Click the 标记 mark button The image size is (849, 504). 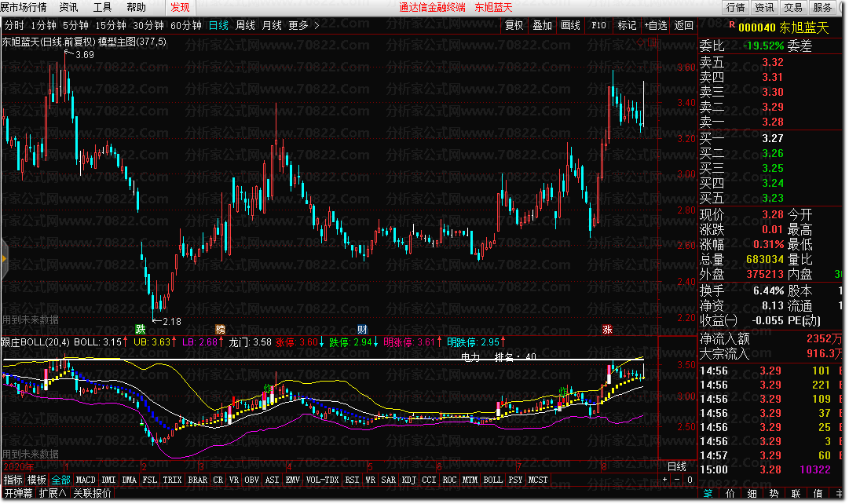click(x=627, y=25)
